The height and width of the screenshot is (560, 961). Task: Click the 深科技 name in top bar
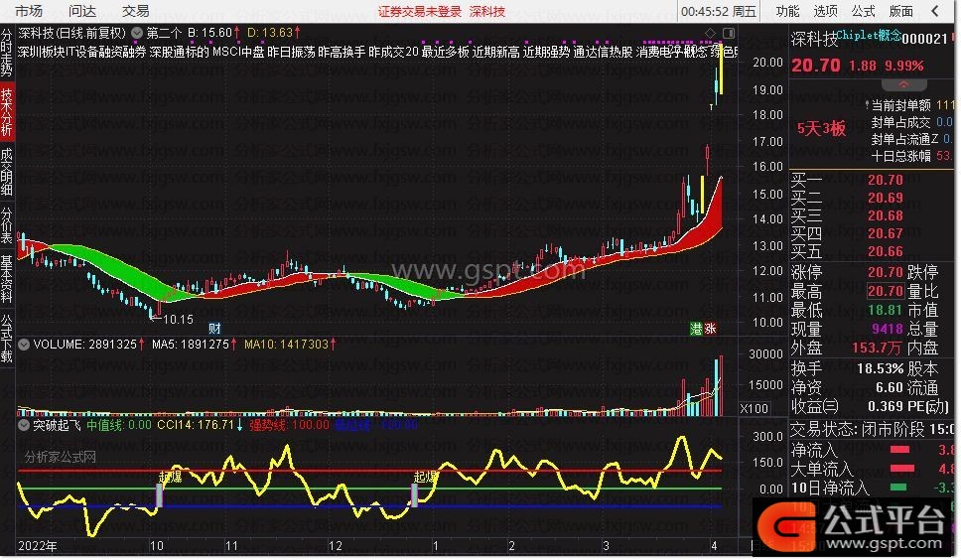click(x=487, y=12)
